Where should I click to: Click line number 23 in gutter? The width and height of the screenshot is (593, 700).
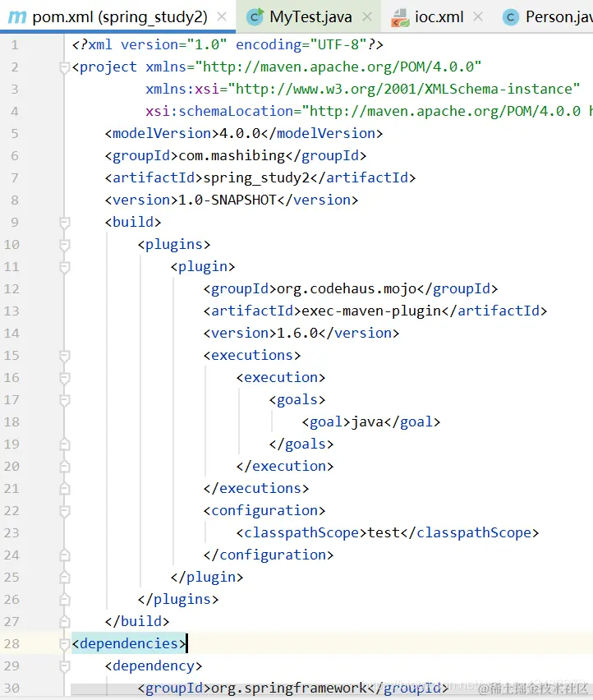tap(12, 533)
